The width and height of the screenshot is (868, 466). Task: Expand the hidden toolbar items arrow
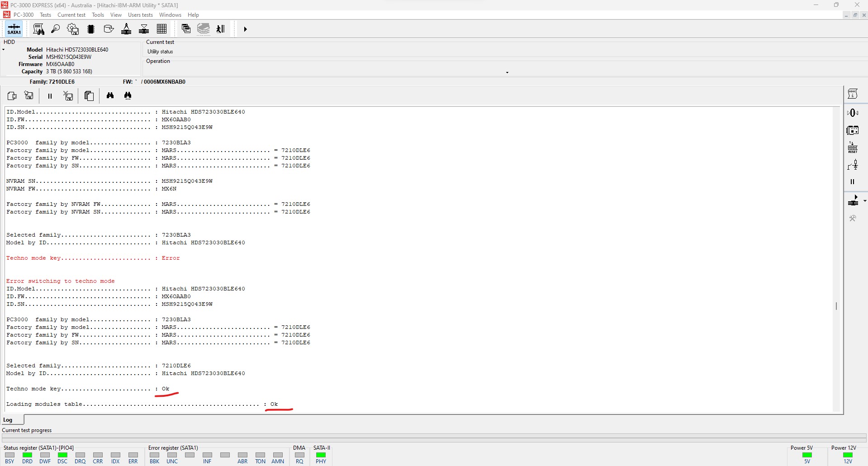coord(245,29)
